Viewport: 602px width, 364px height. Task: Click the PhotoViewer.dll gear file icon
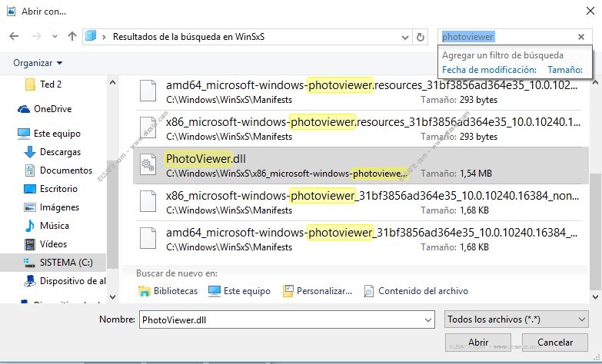[148, 164]
